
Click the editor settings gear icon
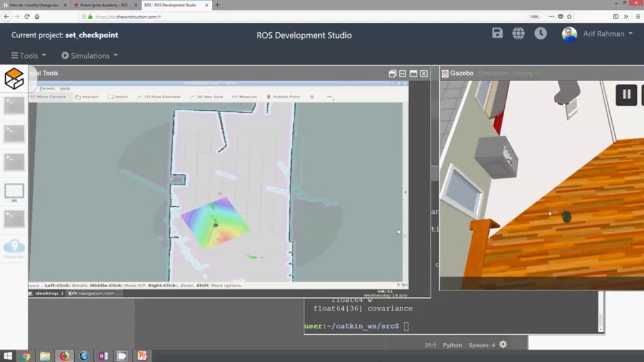tap(503, 345)
